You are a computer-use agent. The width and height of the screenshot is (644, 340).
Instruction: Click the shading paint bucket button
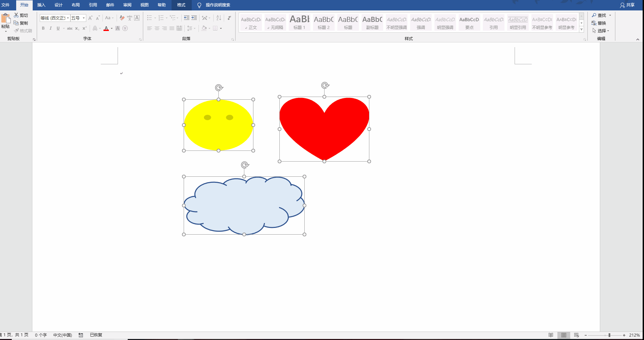pyautogui.click(x=204, y=28)
